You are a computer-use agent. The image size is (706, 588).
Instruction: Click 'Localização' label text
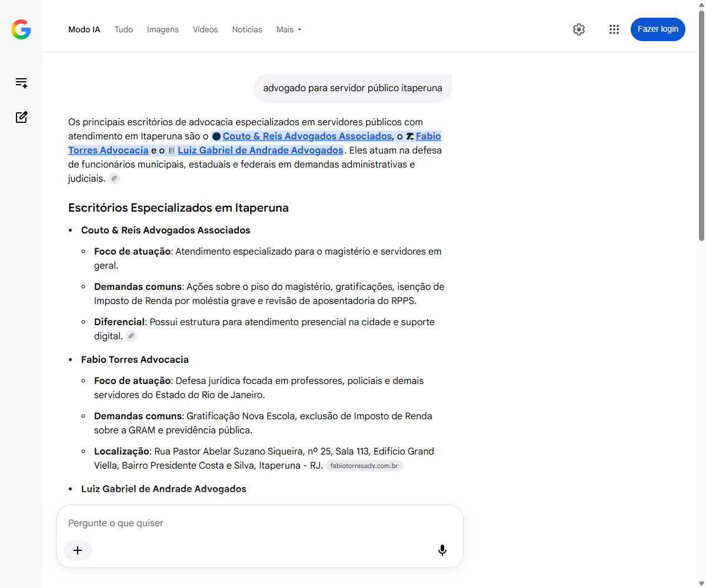122,452
